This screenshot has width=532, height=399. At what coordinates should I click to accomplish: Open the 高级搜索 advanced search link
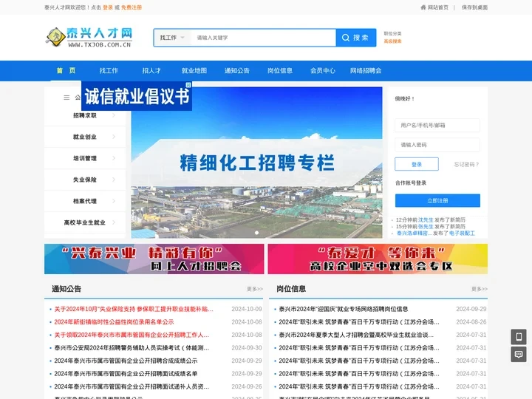pyautogui.click(x=392, y=41)
